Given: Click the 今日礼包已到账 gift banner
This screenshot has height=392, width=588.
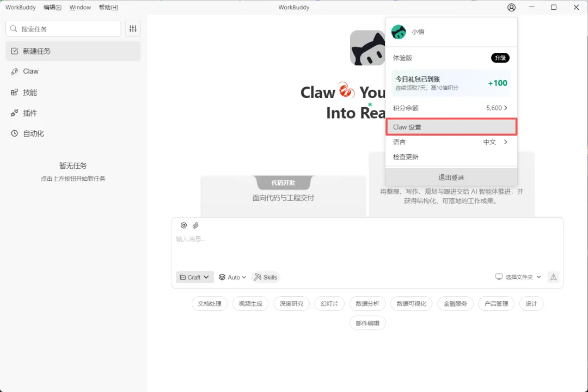Looking at the screenshot, I should (x=451, y=83).
